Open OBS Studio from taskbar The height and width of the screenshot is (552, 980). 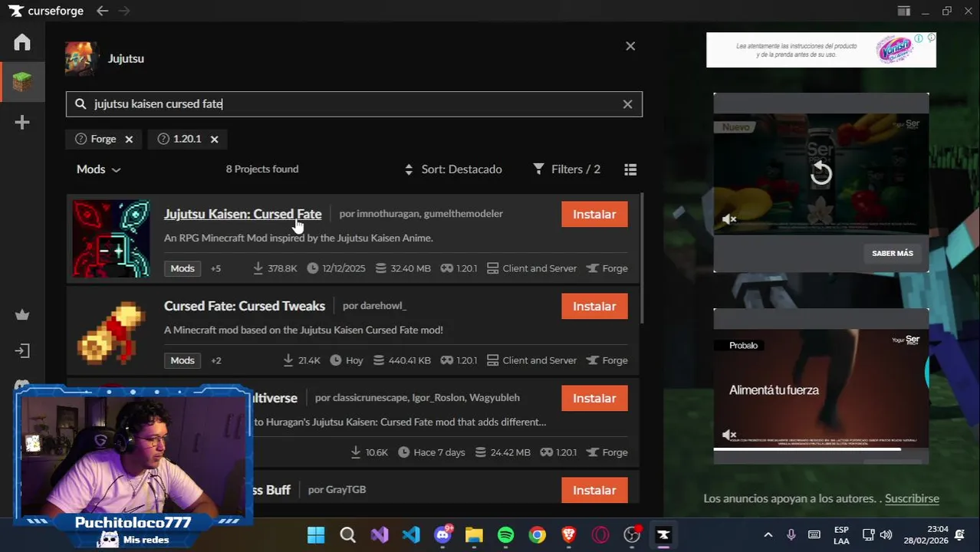point(632,534)
